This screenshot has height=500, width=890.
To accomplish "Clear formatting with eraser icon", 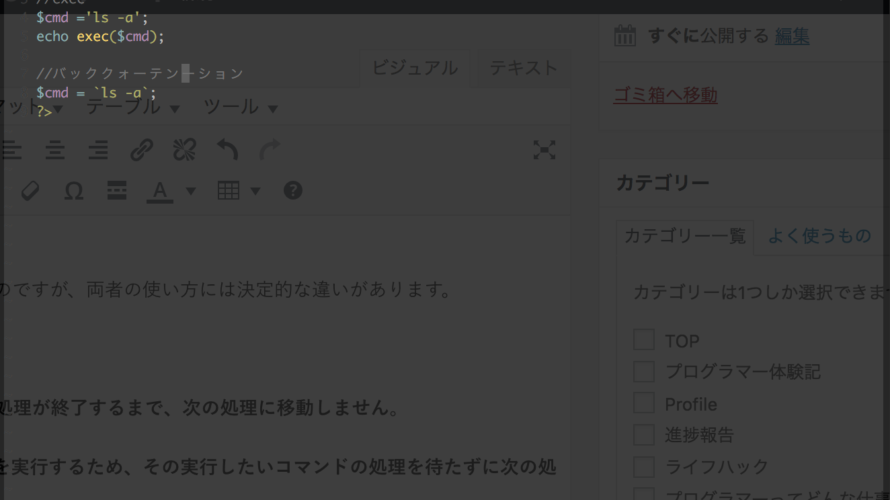I will (30, 191).
